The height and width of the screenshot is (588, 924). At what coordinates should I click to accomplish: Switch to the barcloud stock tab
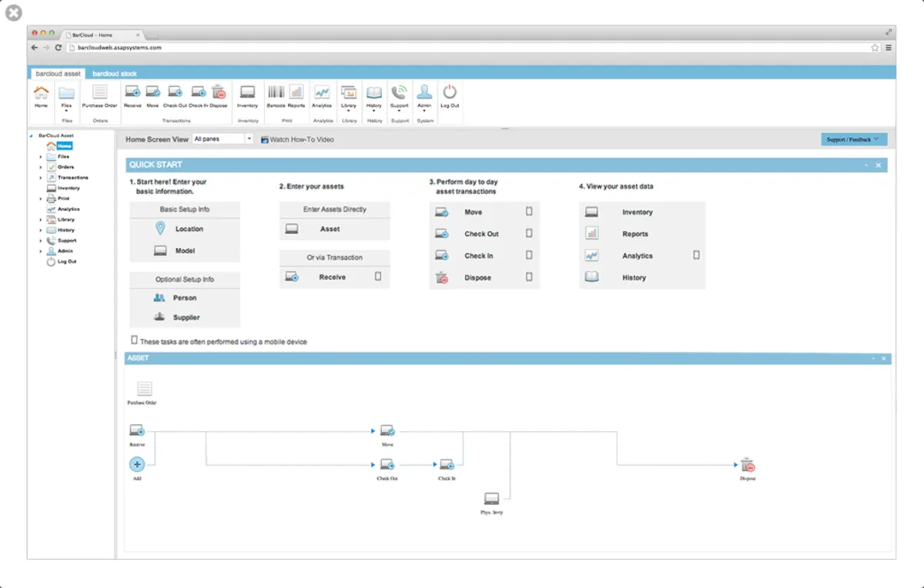[115, 74]
